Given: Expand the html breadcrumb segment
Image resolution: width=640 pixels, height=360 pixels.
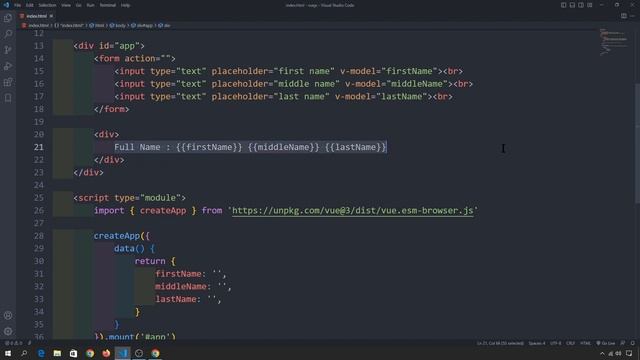Looking at the screenshot, I should point(97,25).
